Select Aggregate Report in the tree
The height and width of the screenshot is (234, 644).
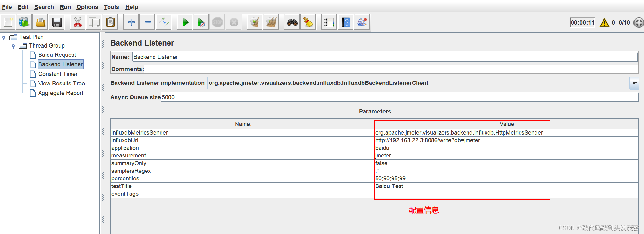tap(61, 93)
